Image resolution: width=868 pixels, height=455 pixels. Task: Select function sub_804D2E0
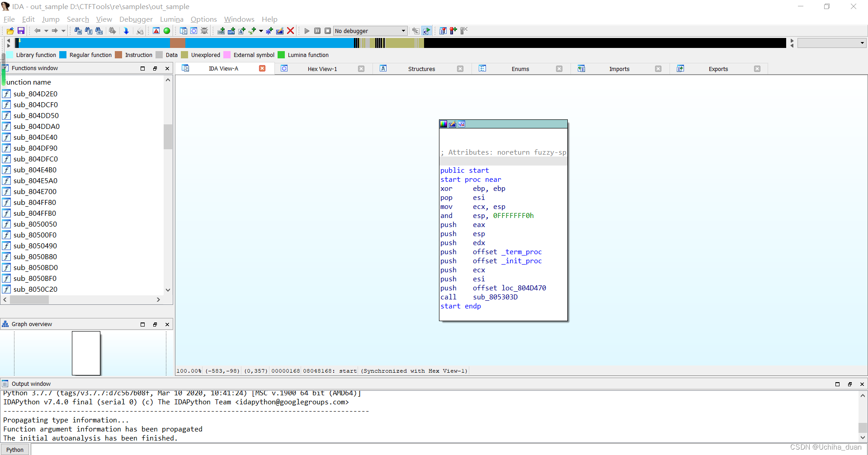35,94
